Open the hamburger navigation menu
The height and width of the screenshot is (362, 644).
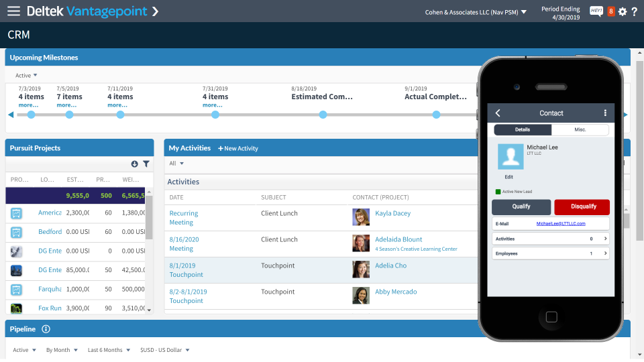[x=13, y=11]
